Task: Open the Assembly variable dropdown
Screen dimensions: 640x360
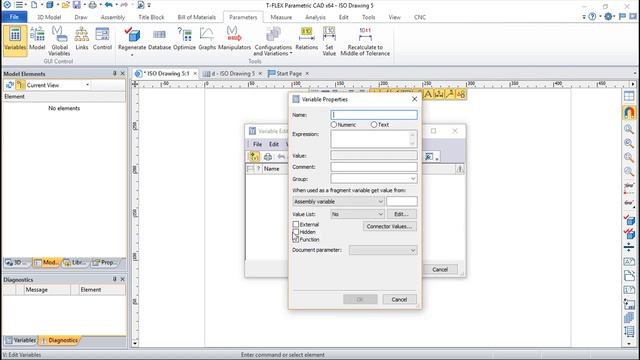Action: [x=338, y=202]
